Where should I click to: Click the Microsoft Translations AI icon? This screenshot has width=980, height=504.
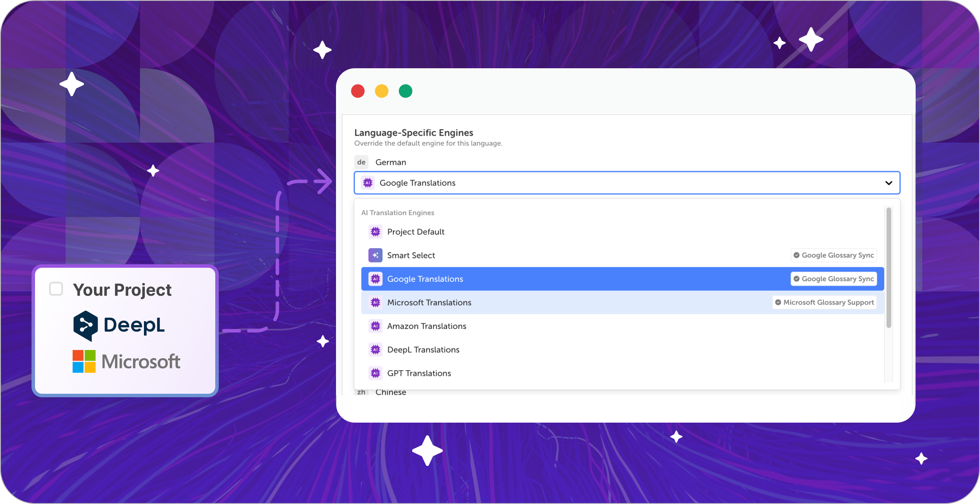(x=375, y=303)
